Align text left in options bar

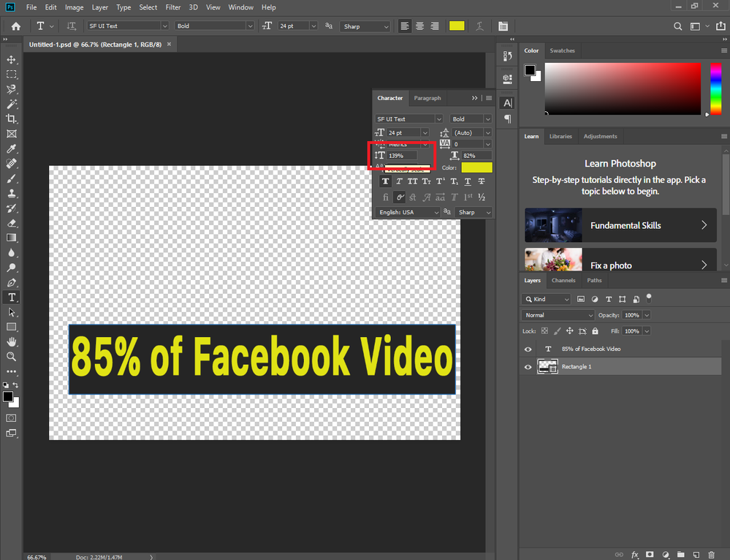405,26
